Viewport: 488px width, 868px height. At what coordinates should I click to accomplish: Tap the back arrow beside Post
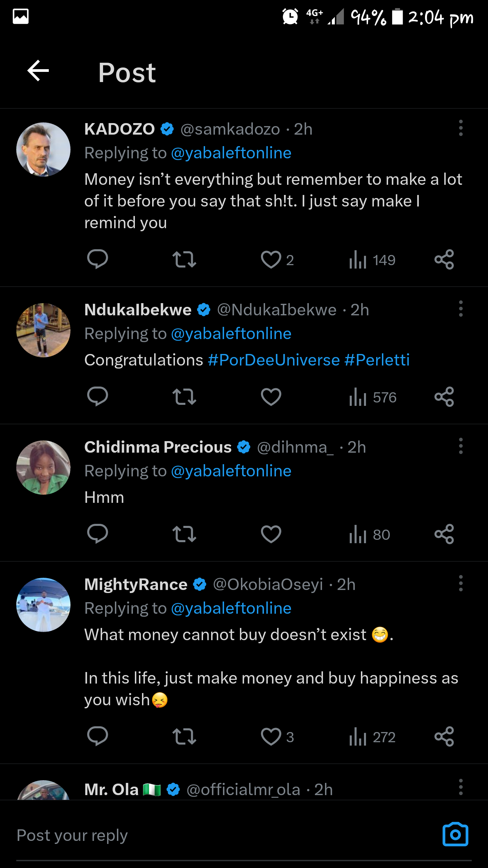tap(38, 71)
